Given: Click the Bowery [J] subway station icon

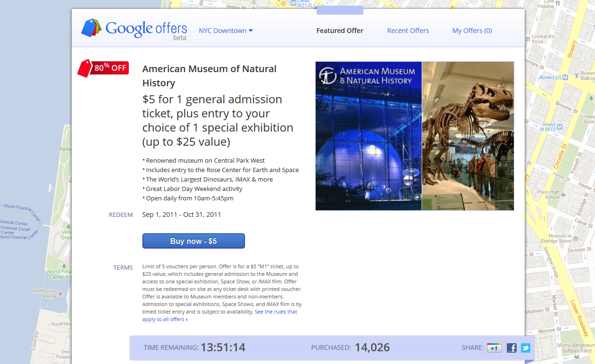Looking at the screenshot, I should click(x=564, y=77).
